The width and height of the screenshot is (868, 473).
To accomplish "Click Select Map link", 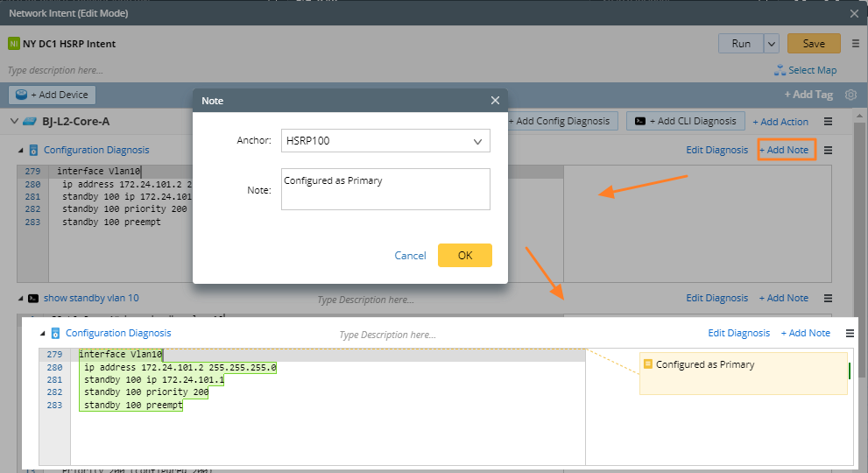I will pos(812,70).
